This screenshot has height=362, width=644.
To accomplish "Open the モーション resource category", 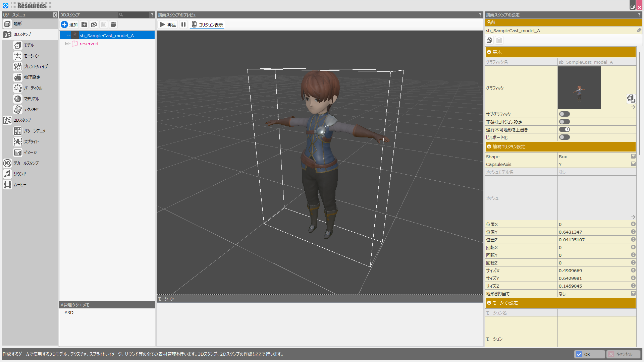I will click(31, 56).
